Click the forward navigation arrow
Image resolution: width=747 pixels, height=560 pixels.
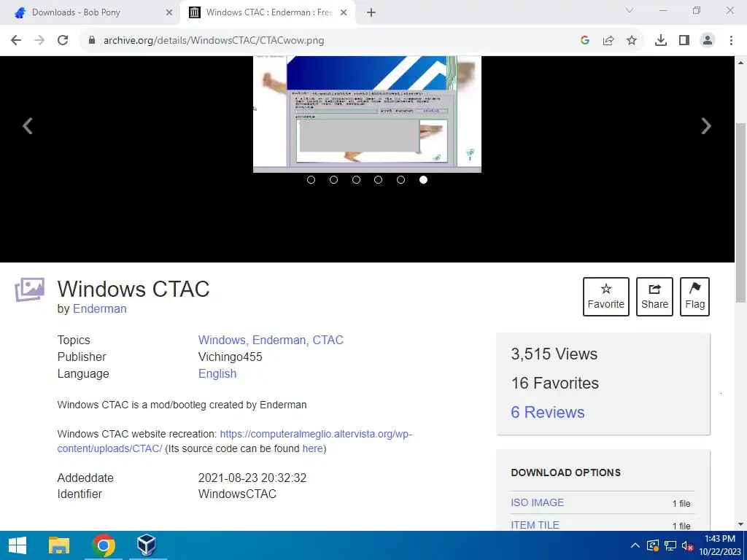pos(39,41)
